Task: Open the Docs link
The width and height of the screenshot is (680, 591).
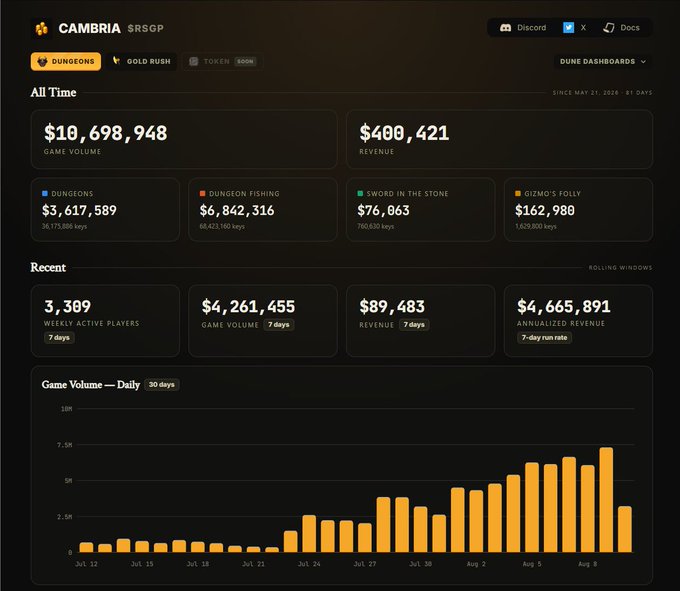Action: (x=621, y=28)
